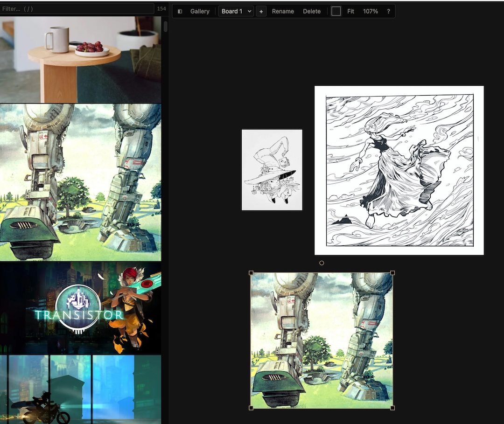Click the Rename button

tap(283, 11)
